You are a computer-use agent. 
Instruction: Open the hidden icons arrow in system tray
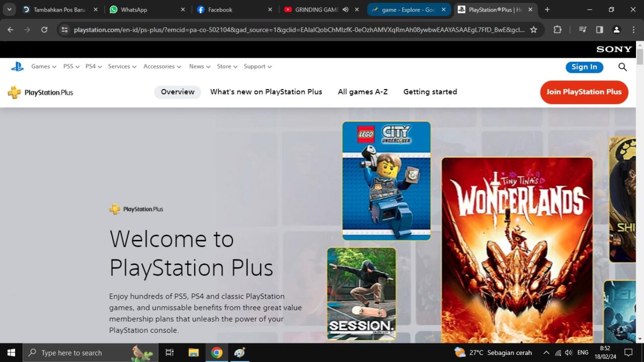tap(546, 352)
